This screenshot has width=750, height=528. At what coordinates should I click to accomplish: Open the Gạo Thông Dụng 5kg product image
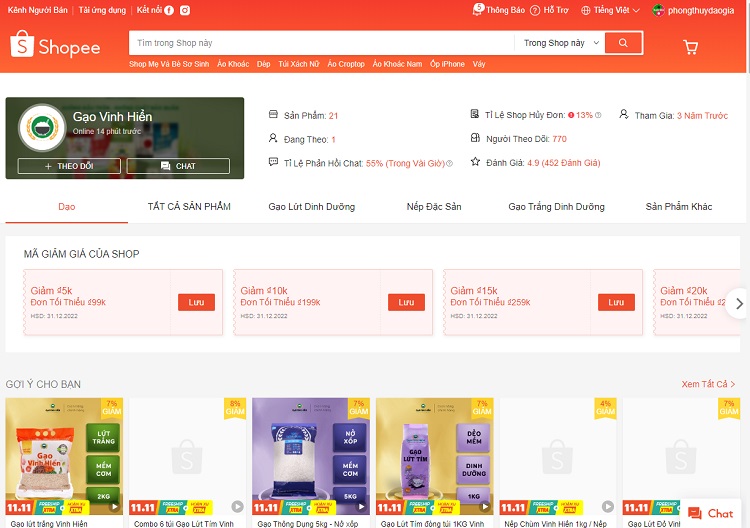point(311,456)
